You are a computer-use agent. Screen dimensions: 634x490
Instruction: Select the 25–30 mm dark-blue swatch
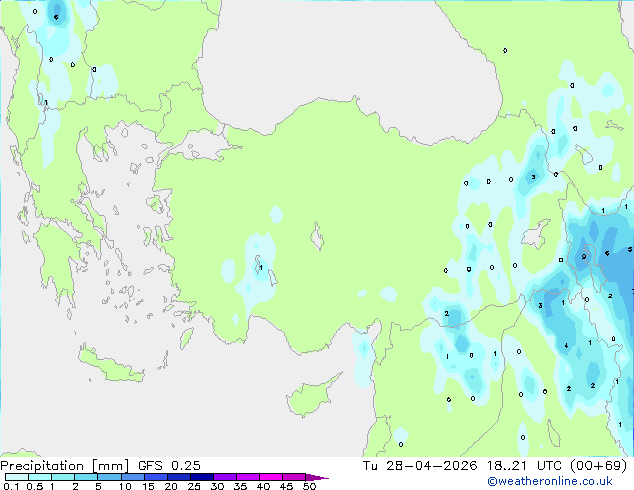202,477
